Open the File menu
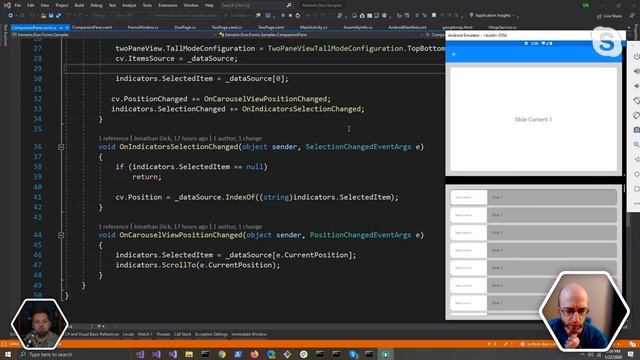The width and height of the screenshot is (640, 360). pos(18,5)
